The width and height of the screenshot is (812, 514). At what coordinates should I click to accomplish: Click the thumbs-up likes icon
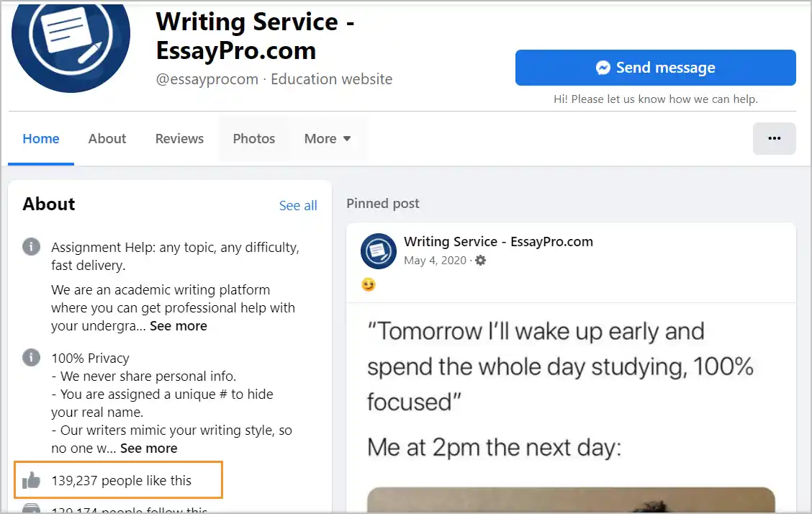pos(31,480)
